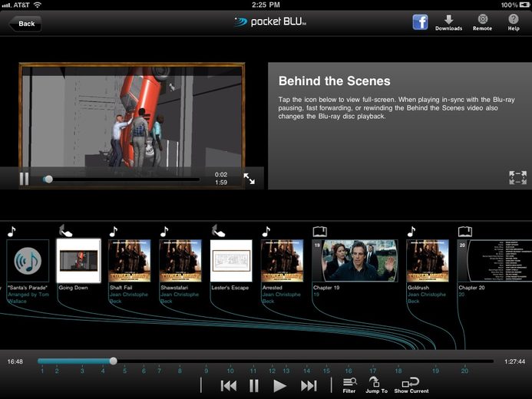This screenshot has width=532, height=399.
Task: Click the Show Current button
Action: pos(411,386)
